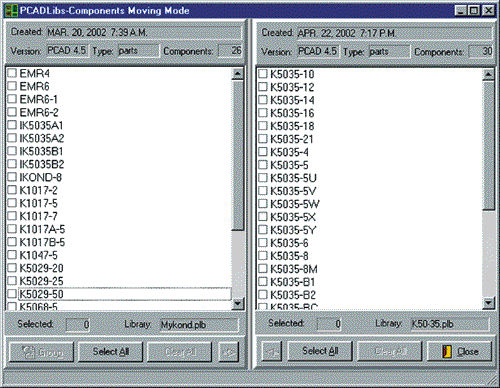Maximize the PCADLibs window
500x388 pixels.
[x=474, y=11]
